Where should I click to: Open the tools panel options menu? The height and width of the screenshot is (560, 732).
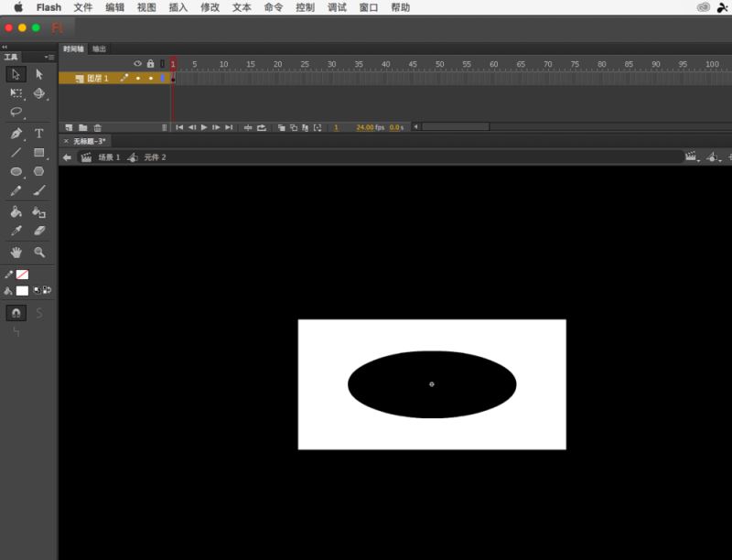[x=49, y=57]
